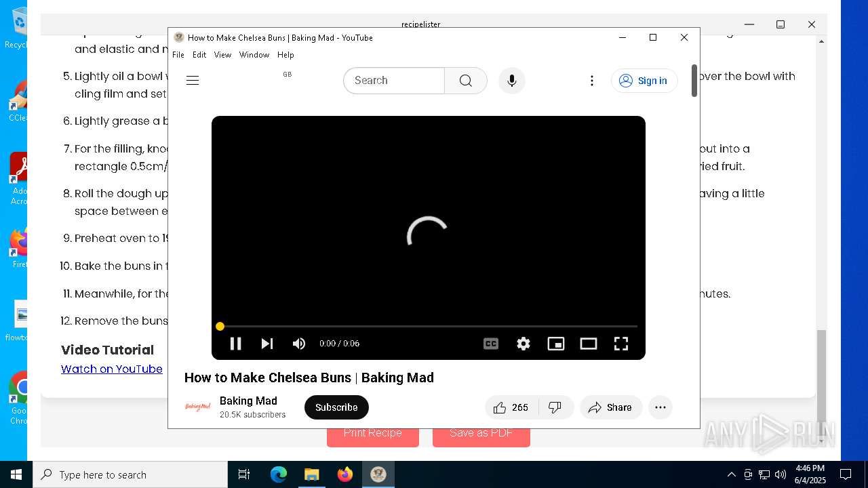The width and height of the screenshot is (868, 488).
Task: Subscribe to Baking Mad channel
Action: 336,407
